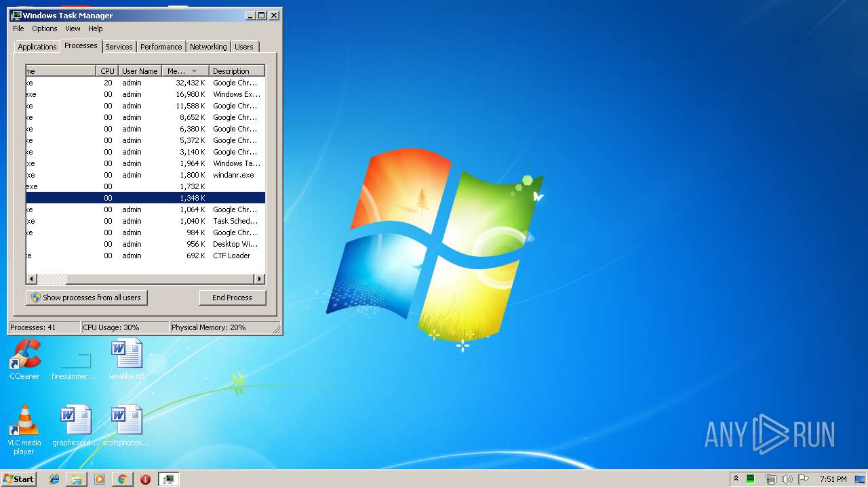Click Show processes from all users
This screenshot has height=488, width=868.
pos(86,298)
